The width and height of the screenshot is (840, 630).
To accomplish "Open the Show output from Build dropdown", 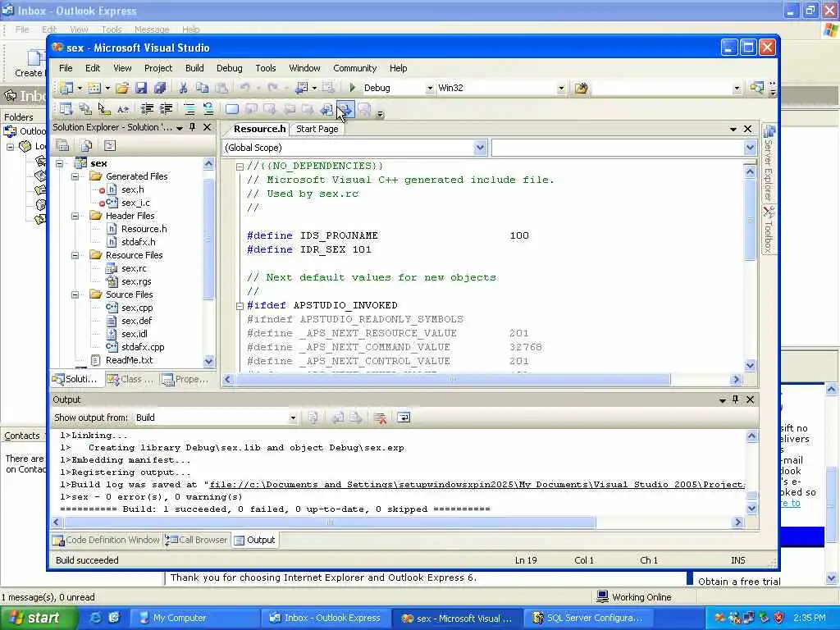I will coord(293,418).
